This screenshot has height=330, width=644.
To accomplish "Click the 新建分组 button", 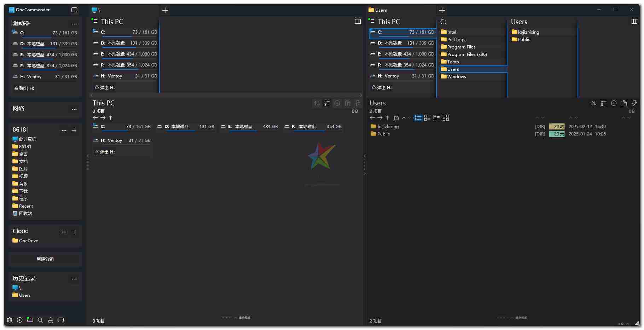I will tap(45, 259).
